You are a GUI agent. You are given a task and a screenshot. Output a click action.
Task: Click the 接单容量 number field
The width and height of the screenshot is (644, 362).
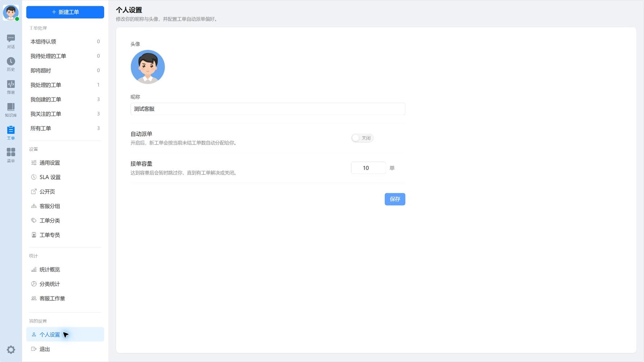[x=368, y=168]
